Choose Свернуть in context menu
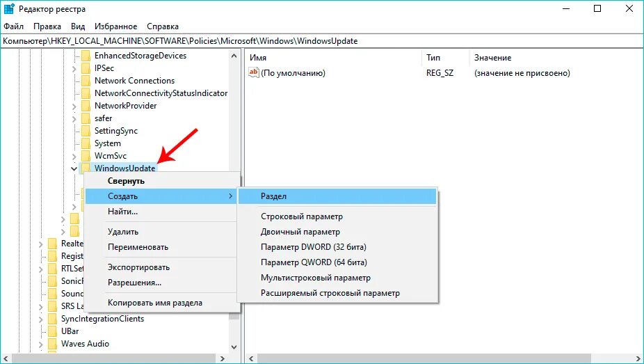 161,181
